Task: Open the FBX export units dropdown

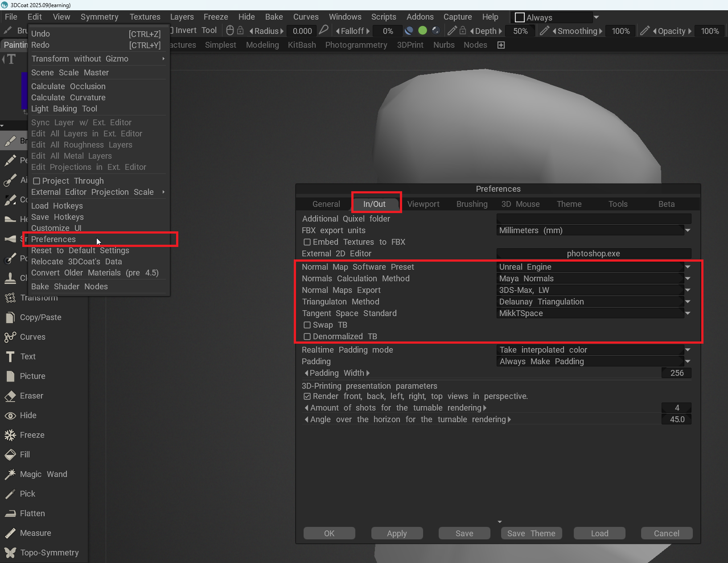Action: pos(687,230)
